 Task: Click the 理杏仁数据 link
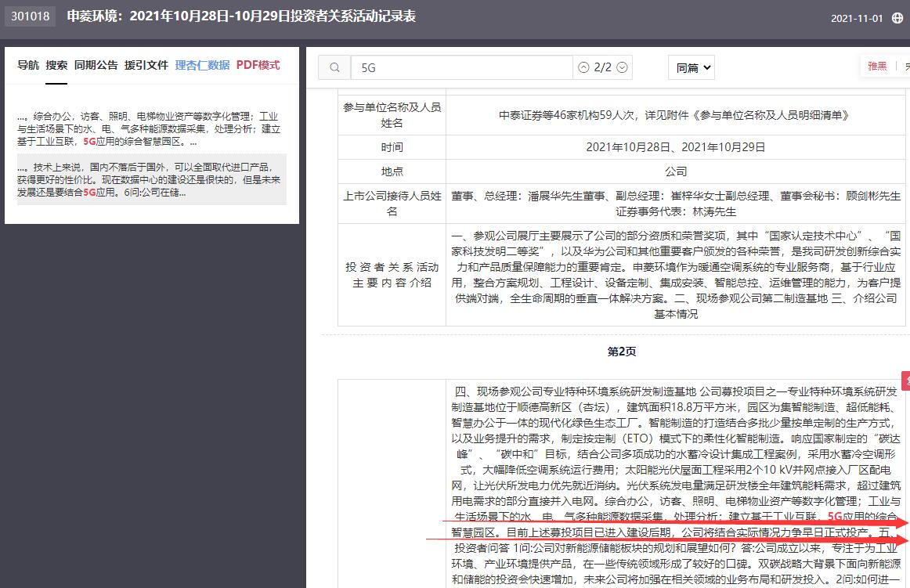203,65
